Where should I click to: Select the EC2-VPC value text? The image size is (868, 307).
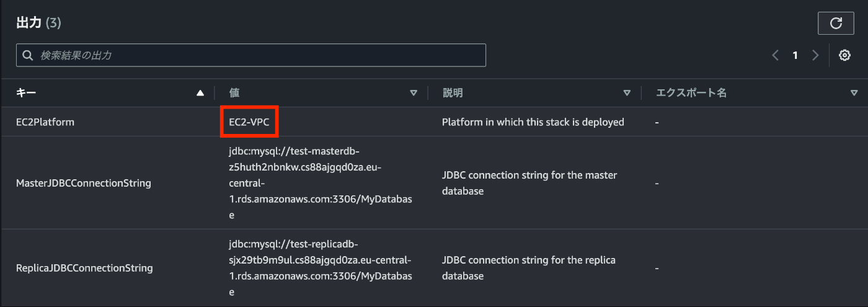249,122
